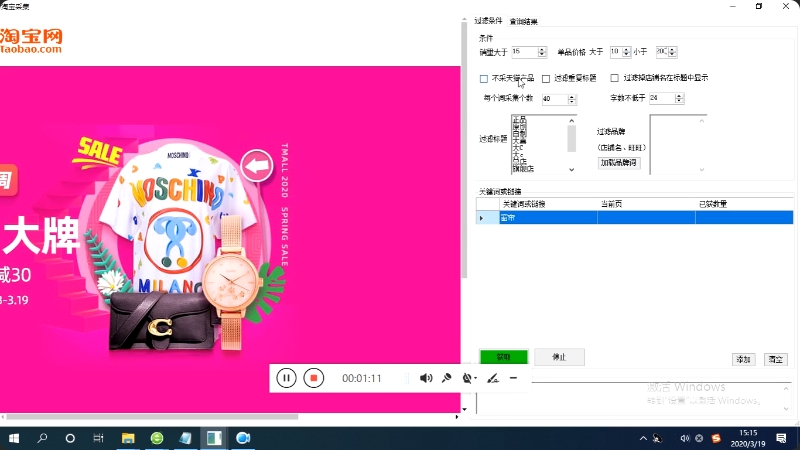Click the white arrow circle on banner
Image resolution: width=800 pixels, height=450 pixels.
coord(257,165)
